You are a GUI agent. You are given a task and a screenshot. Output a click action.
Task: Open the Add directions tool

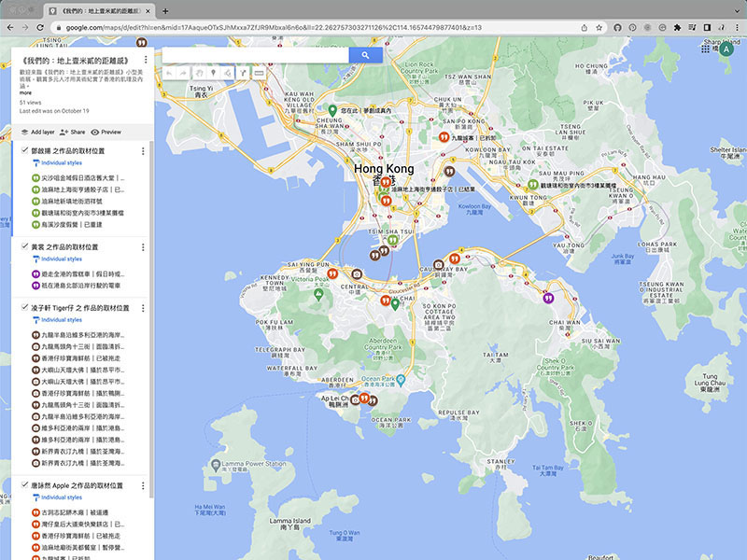(x=243, y=73)
